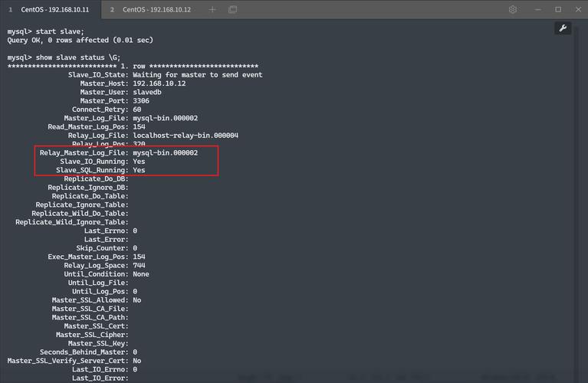Click Replicate_Wild_Do_Table label

80,213
